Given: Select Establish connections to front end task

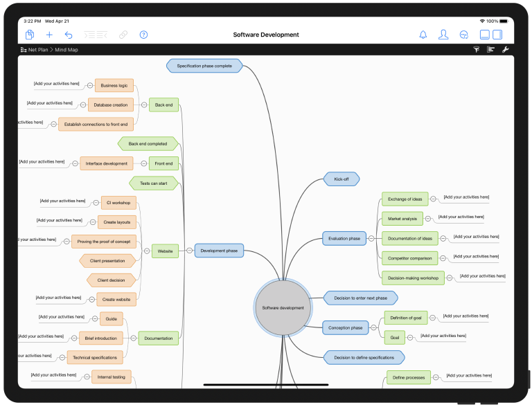Looking at the screenshot, I should [96, 124].
